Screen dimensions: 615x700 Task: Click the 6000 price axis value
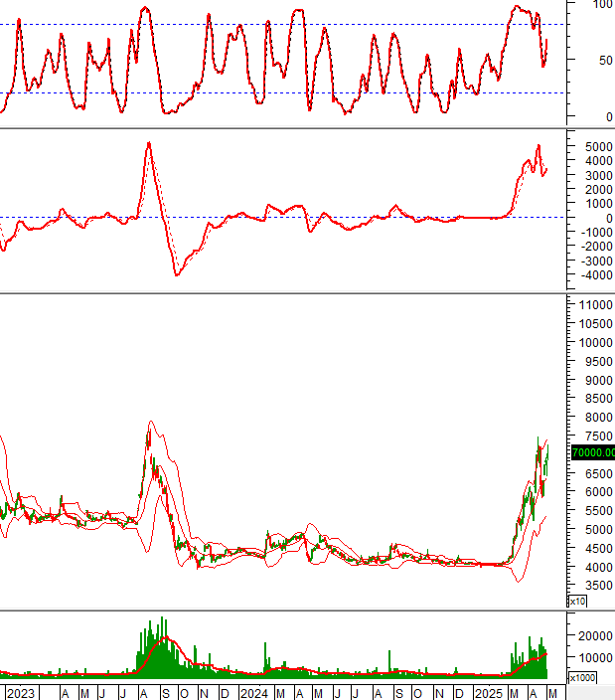click(x=598, y=491)
